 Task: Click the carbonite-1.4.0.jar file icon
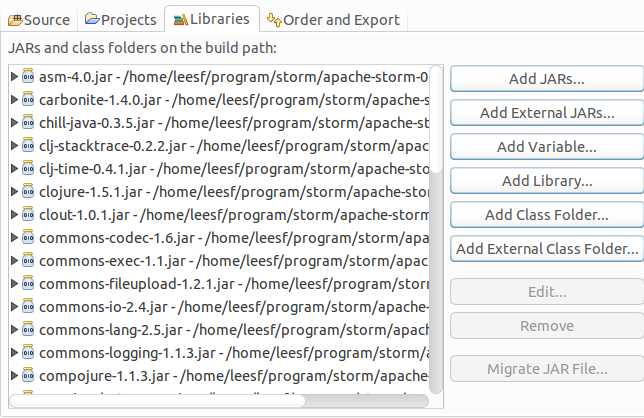[28, 99]
